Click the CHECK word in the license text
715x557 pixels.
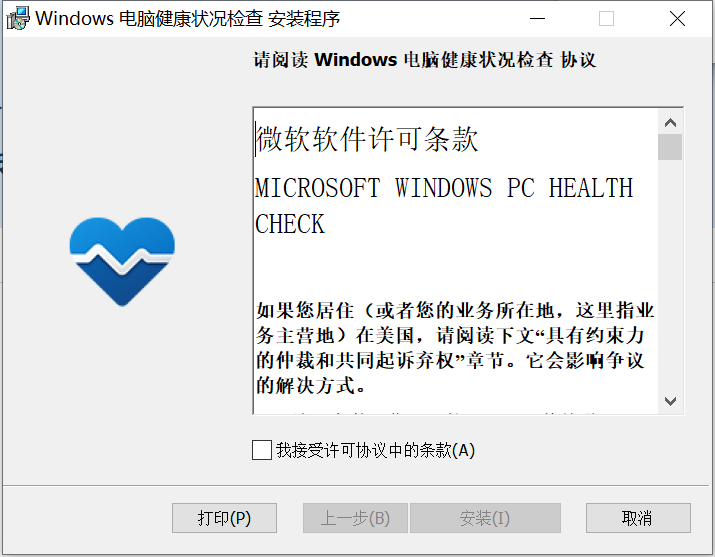click(290, 224)
